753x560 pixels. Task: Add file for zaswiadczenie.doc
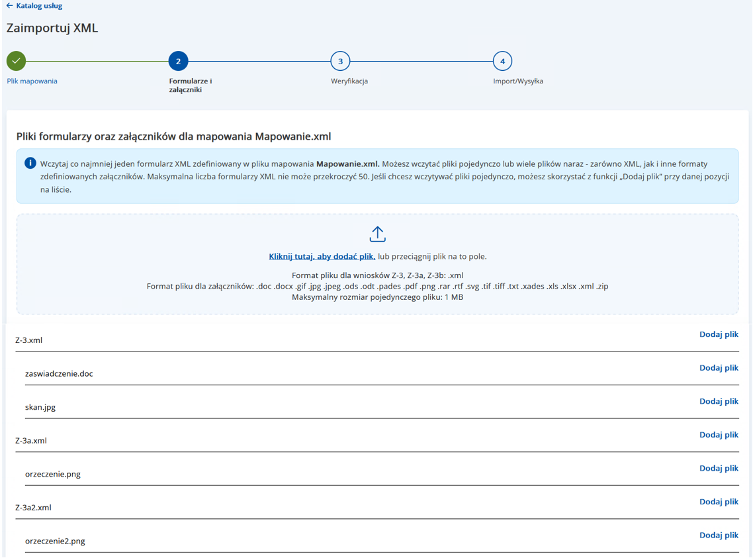click(719, 367)
